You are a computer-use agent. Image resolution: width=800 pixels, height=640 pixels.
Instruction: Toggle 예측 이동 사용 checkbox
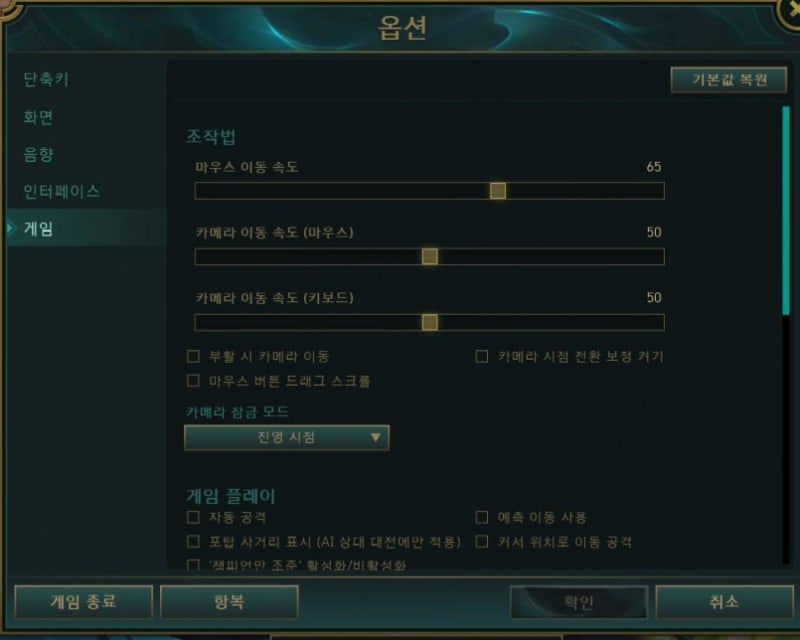click(x=482, y=518)
